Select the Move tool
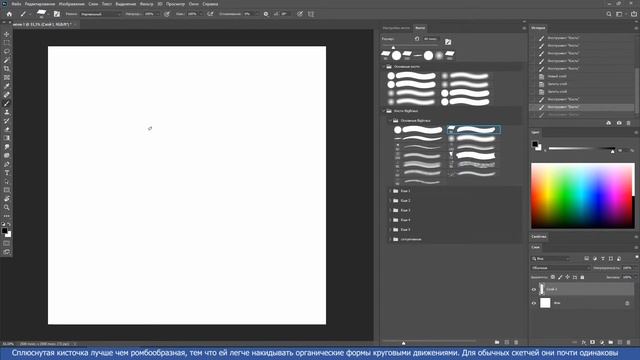Screen dimensions: 640x360 7,34
